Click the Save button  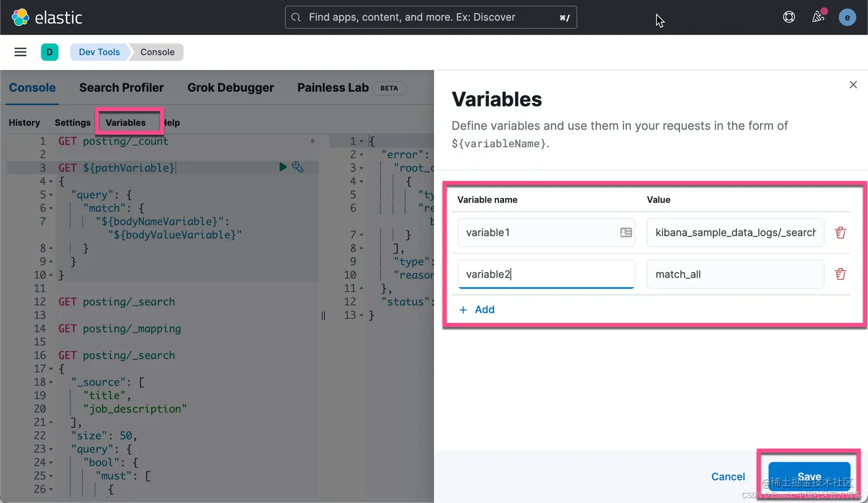(809, 477)
